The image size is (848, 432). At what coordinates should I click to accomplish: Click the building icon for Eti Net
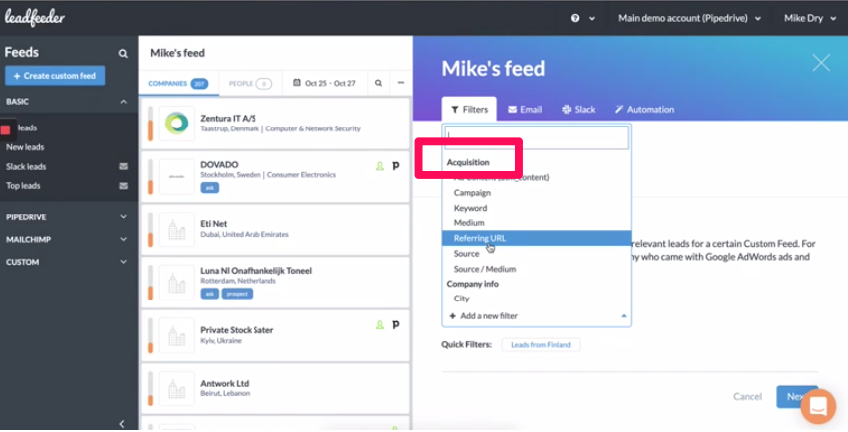pos(177,229)
